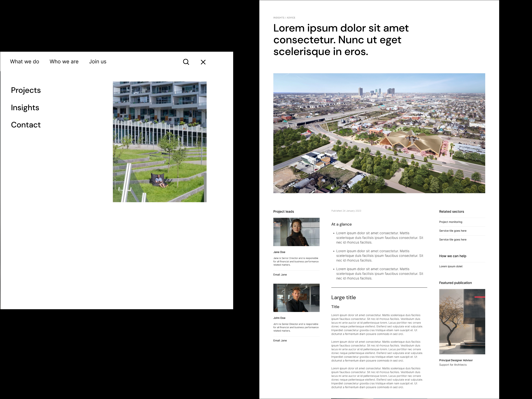Open the 'Who we are' menu item
Viewport: 532px width, 399px height.
[x=64, y=62]
